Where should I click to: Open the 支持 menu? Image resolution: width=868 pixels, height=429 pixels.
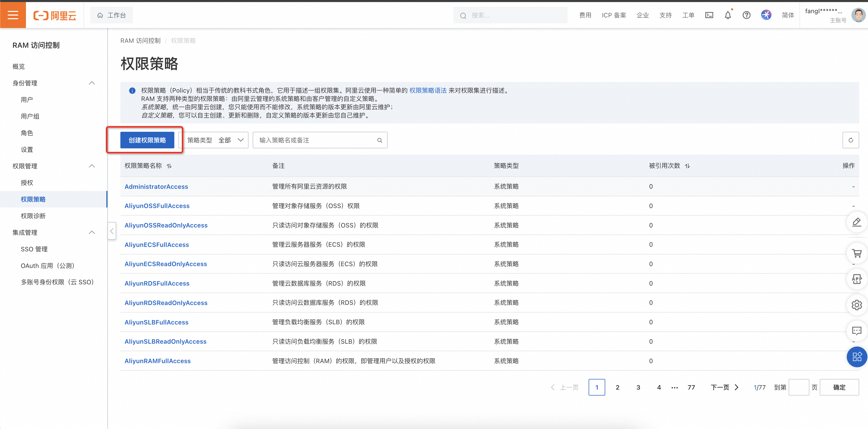coord(665,15)
